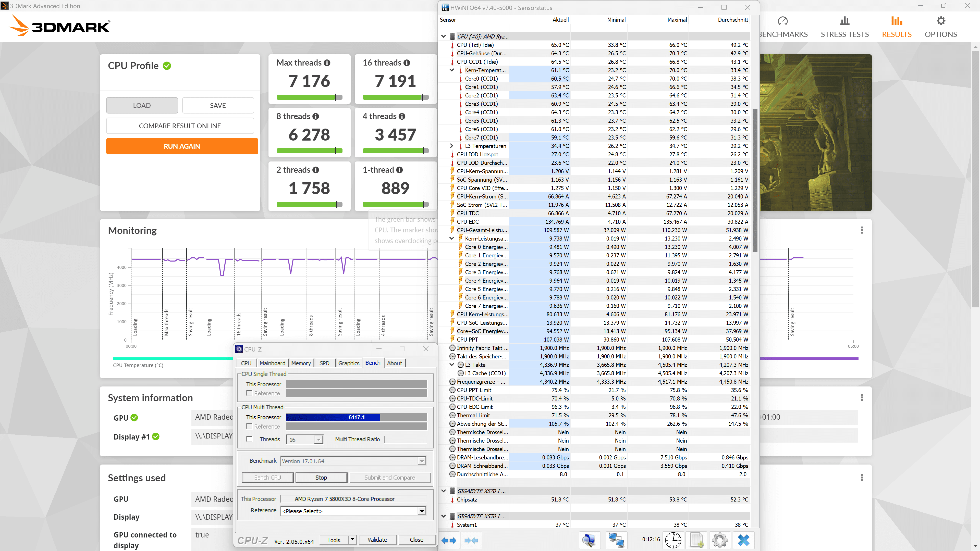Open the Options gear in 3DMark
Screen dimensions: 980x551
point(940,27)
